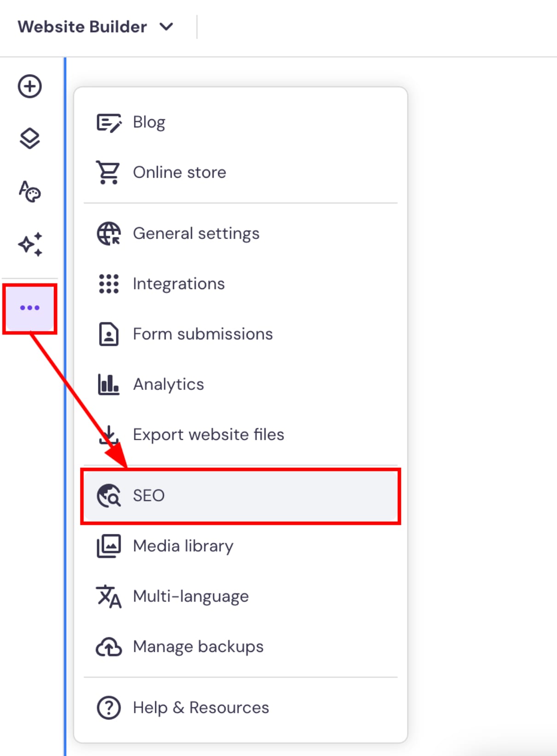This screenshot has width=557, height=756.
Task: Click the Blog pencil icon
Action: 109,122
